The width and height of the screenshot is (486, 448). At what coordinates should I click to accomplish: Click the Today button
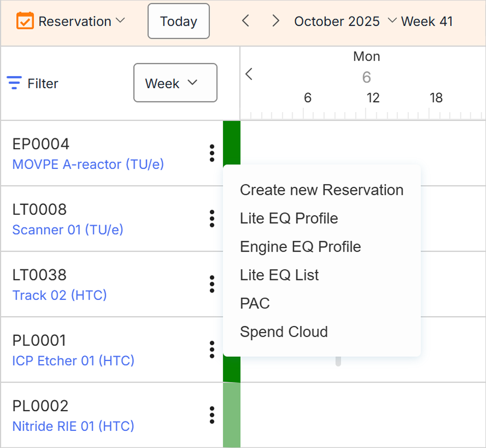[178, 21]
